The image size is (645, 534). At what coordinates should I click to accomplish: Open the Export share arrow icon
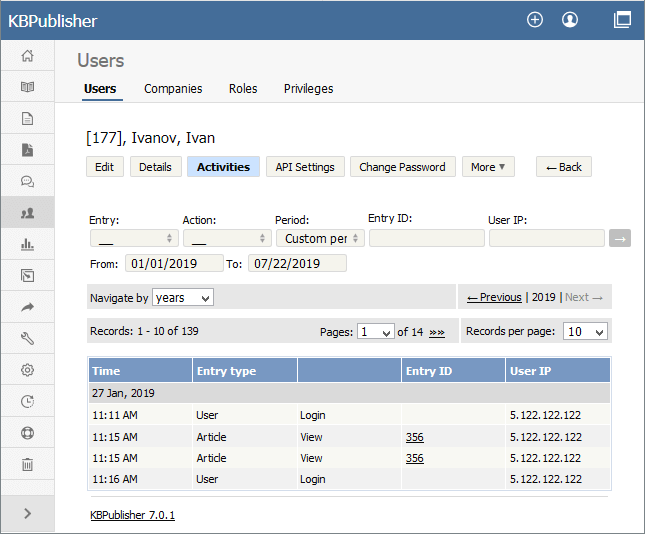[28, 307]
